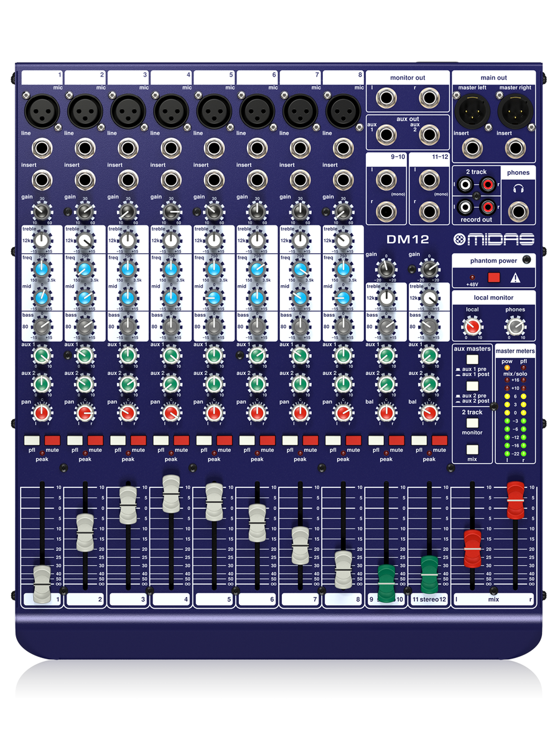The height and width of the screenshot is (747, 560).
Task: Click the 2 track white RCA socket
Action: point(464,185)
